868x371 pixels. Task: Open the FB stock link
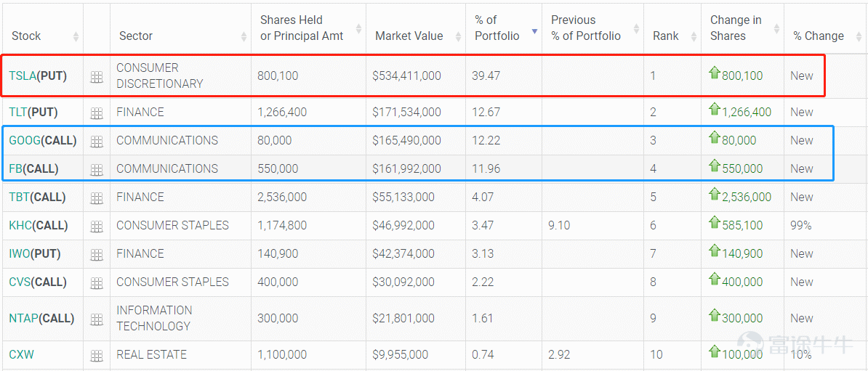[x=15, y=168]
